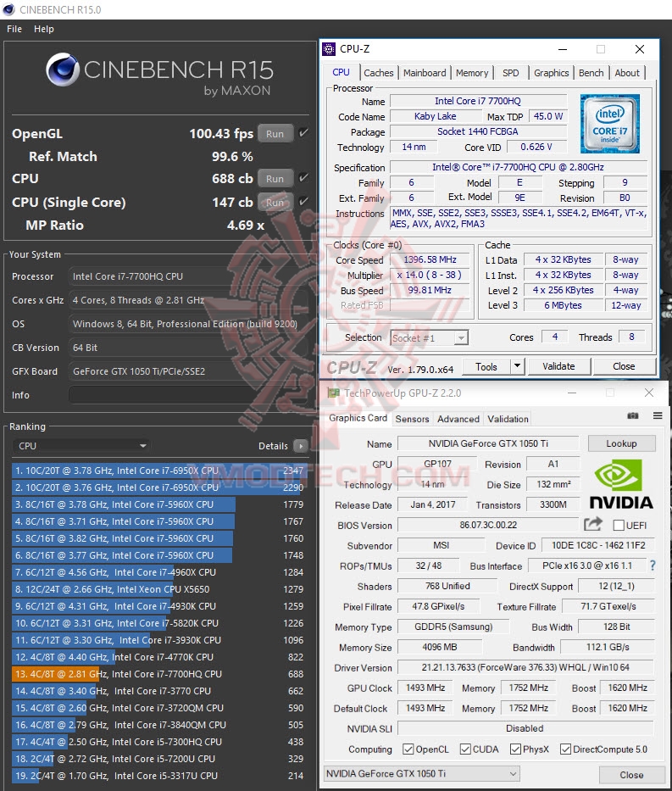The height and width of the screenshot is (791, 672).
Task: Toggle the OpenGL test checkmark
Action: pos(303,133)
